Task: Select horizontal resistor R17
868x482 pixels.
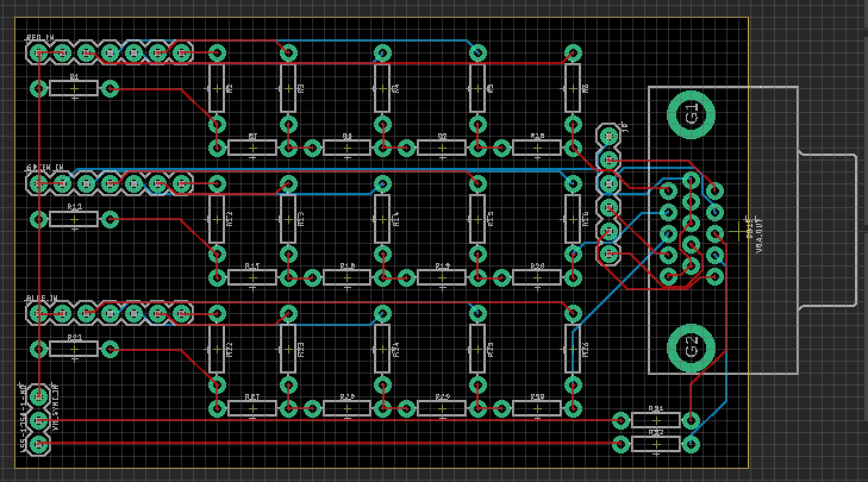Action: click(252, 277)
